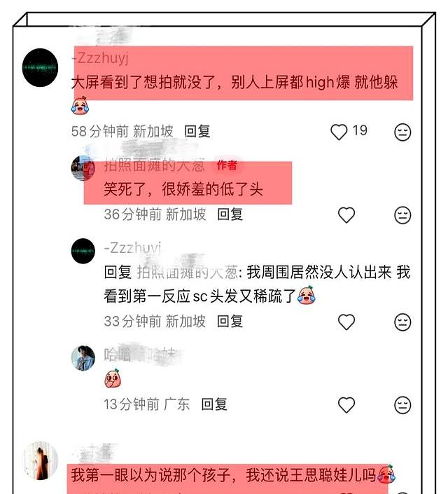Image resolution: width=448 pixels, height=494 pixels.
Task: Open -Zzzhuyj's small avatar in reply thread
Action: pyautogui.click(x=83, y=251)
